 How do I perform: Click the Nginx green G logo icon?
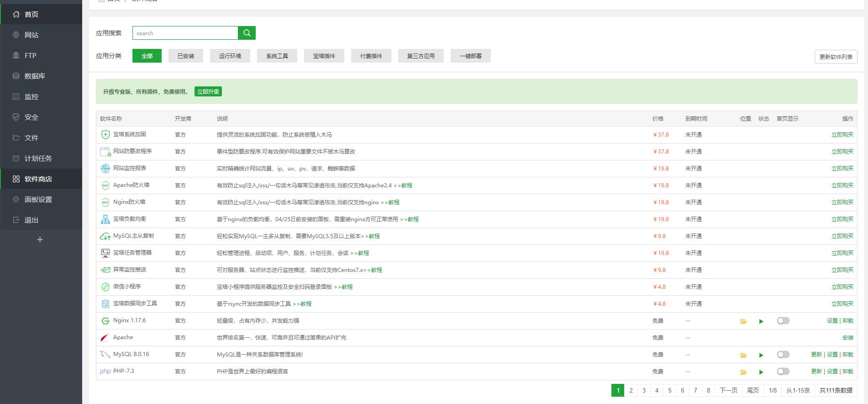click(105, 321)
